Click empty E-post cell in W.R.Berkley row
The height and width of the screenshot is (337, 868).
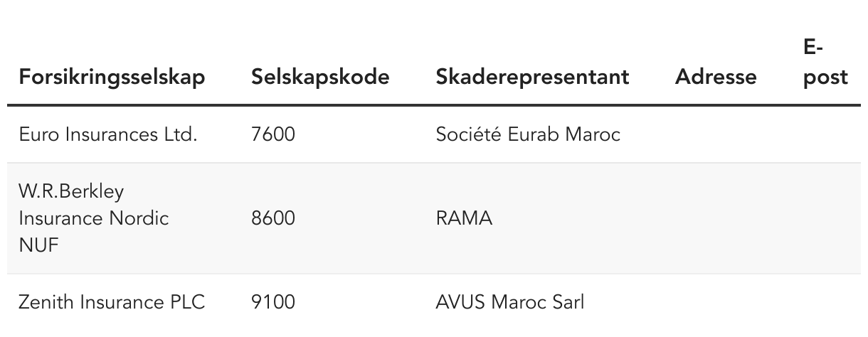(x=825, y=218)
